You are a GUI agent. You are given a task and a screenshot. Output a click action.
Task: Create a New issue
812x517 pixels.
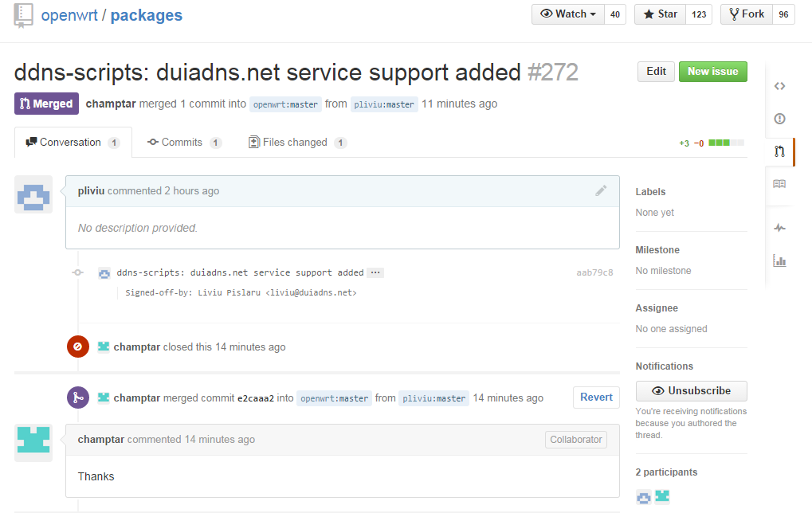pos(713,72)
